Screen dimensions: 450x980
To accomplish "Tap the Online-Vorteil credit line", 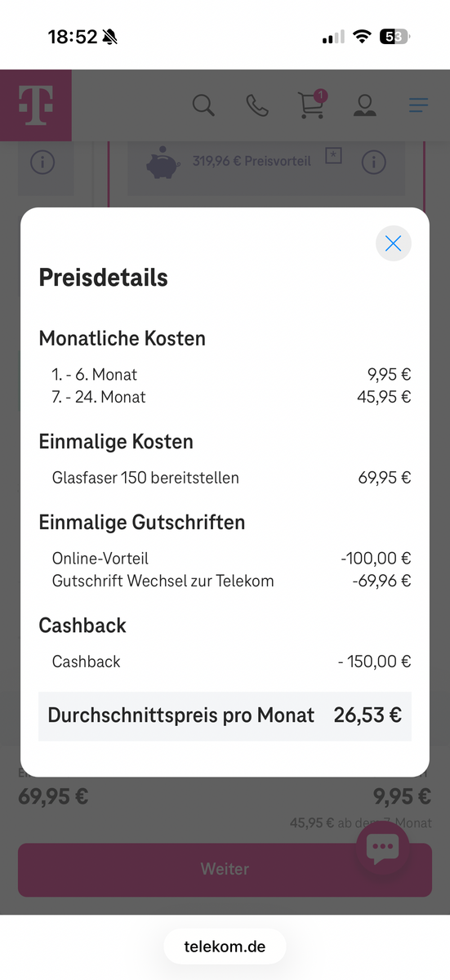I will tap(231, 559).
